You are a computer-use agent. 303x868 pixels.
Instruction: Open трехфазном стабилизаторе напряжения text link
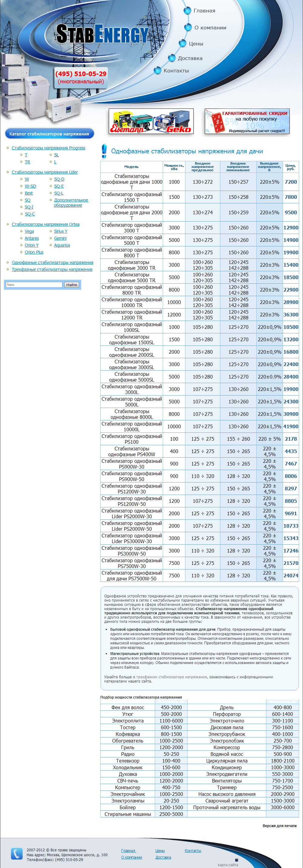point(171,677)
